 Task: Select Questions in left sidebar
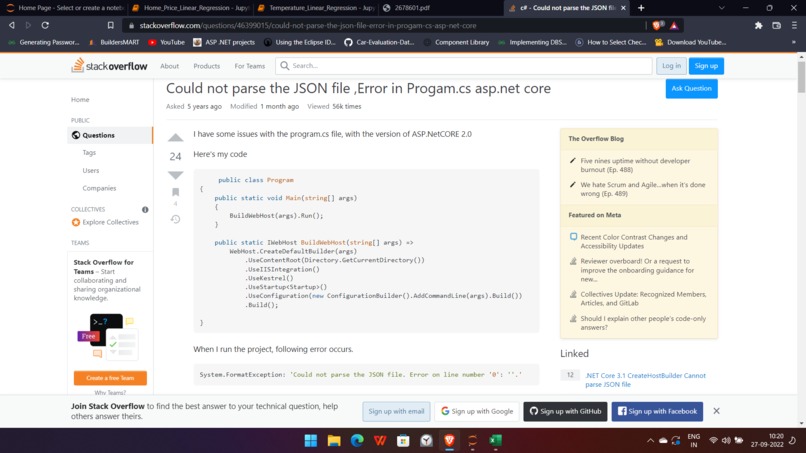point(110,135)
